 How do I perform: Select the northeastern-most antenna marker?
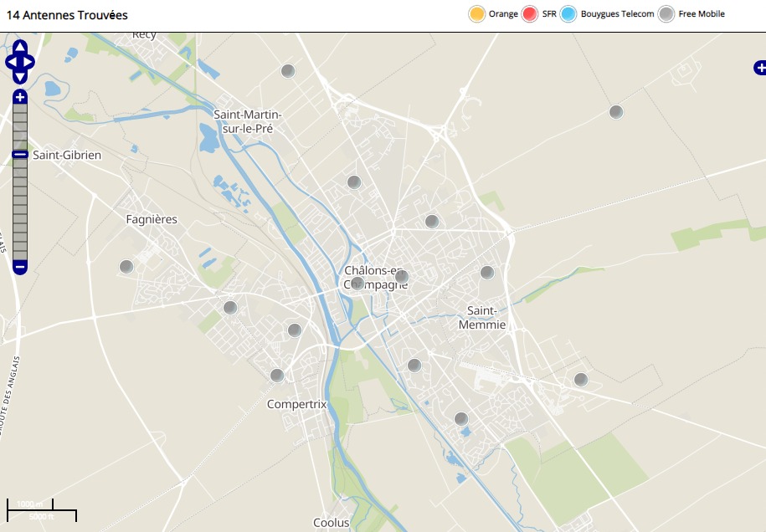tap(616, 112)
